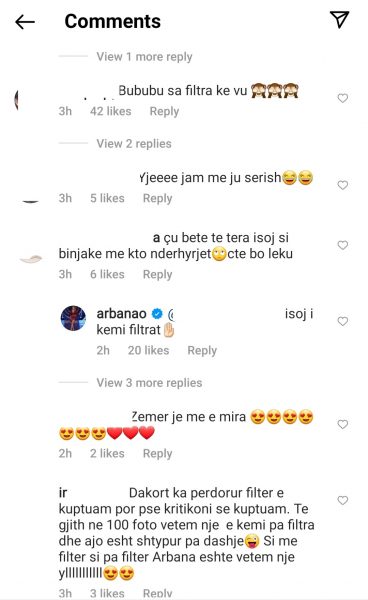
Task: Heart the 'Dakort ka perdorur filter' comment
Action: tap(342, 501)
